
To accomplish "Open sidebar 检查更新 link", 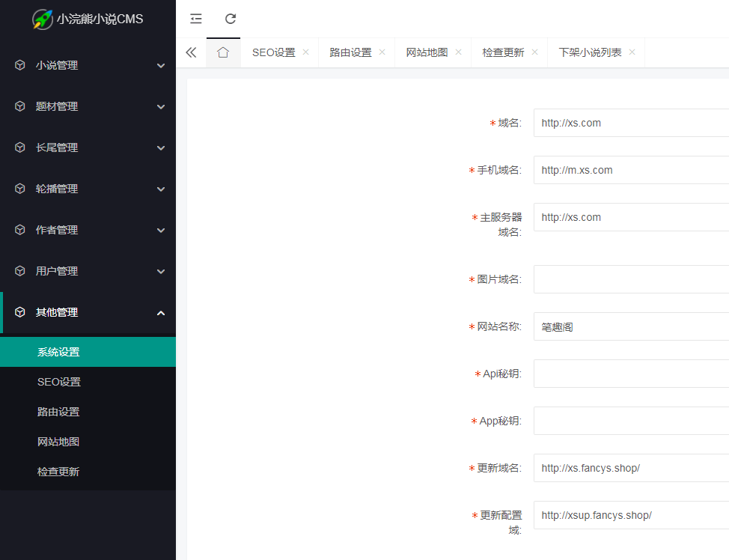I will (x=58, y=472).
